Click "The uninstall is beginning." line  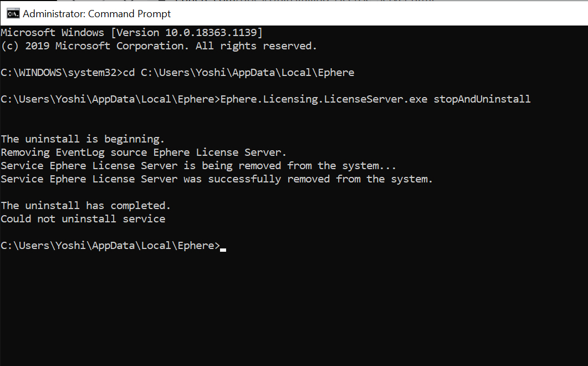pyautogui.click(x=83, y=139)
